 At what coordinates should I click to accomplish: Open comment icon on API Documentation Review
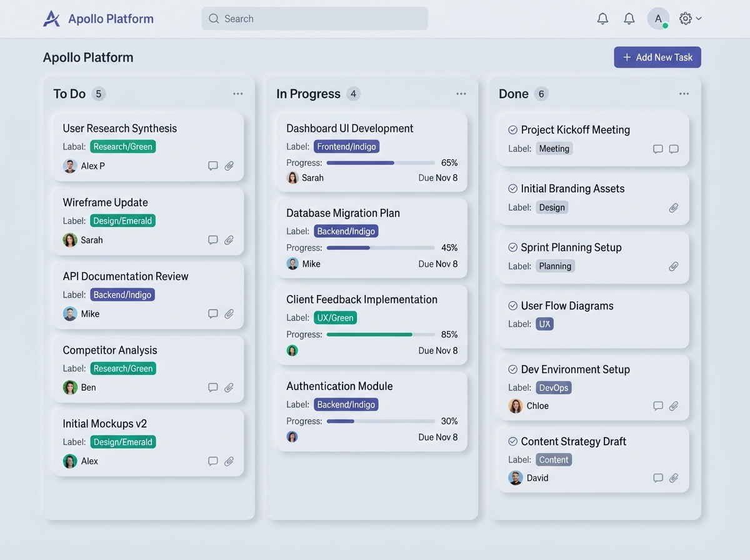click(x=212, y=314)
